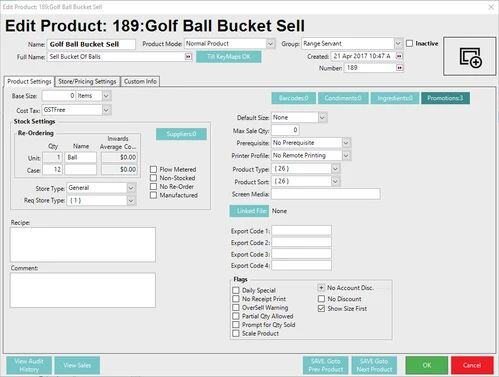Check the No Re-Order option
This screenshot has height=377, width=499.
point(153,187)
